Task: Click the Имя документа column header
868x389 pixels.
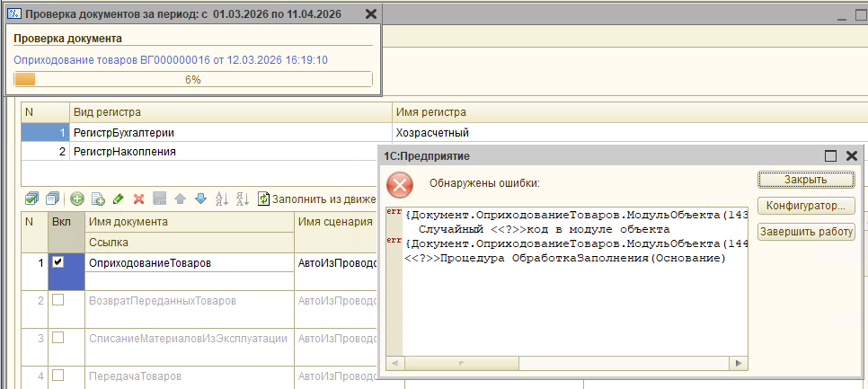Action: tap(190, 222)
